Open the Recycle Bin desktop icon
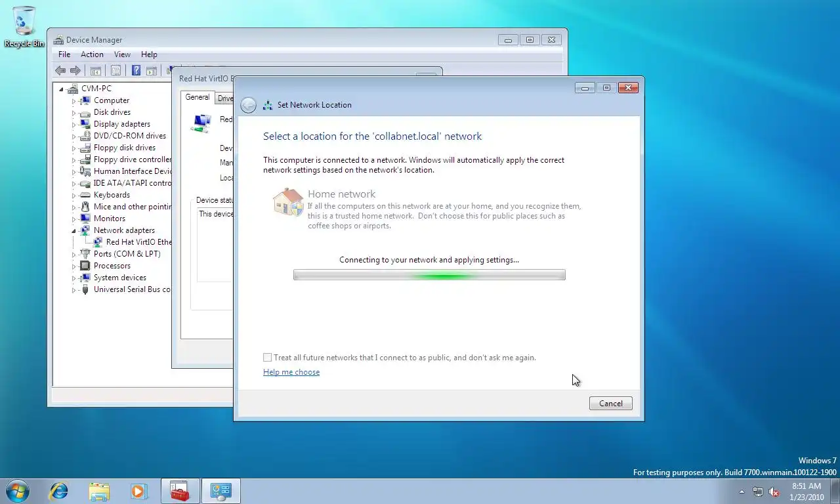 coord(24,26)
